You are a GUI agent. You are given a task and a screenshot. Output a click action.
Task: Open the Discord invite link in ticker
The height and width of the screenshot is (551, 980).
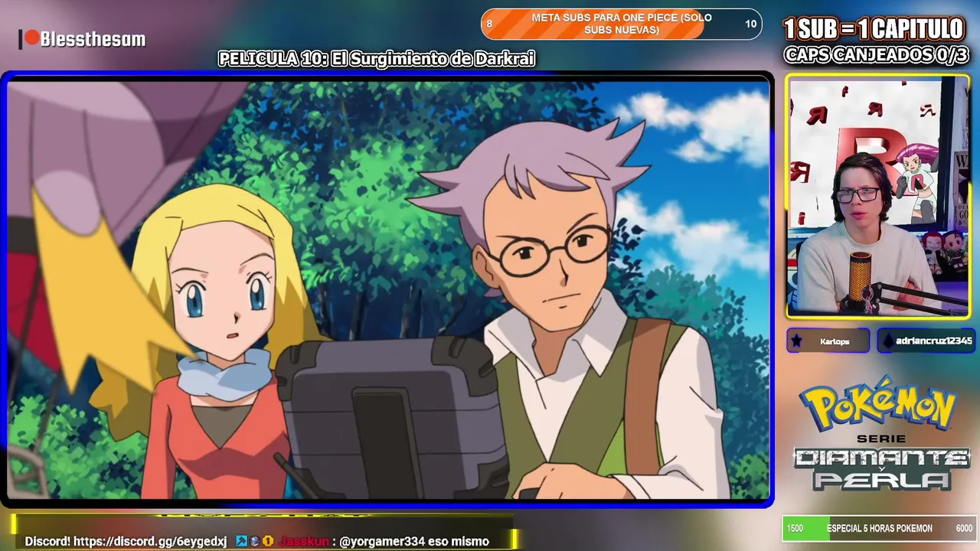(150, 541)
